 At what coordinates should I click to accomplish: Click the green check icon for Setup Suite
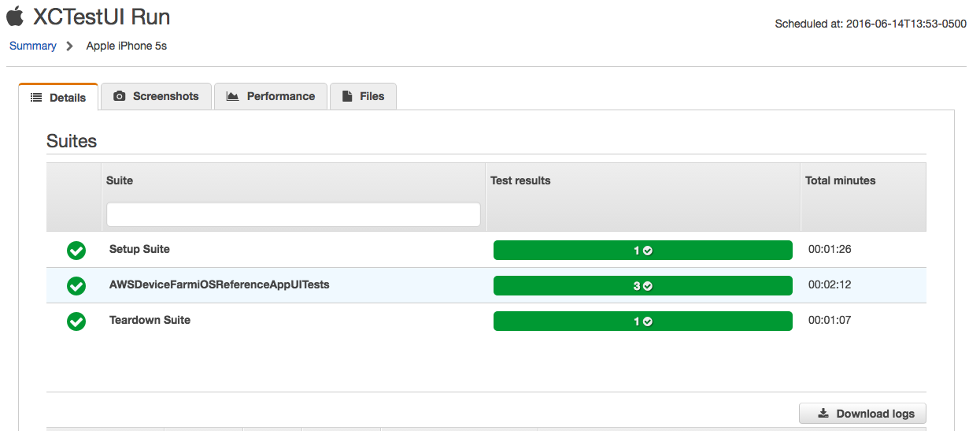pyautogui.click(x=76, y=251)
